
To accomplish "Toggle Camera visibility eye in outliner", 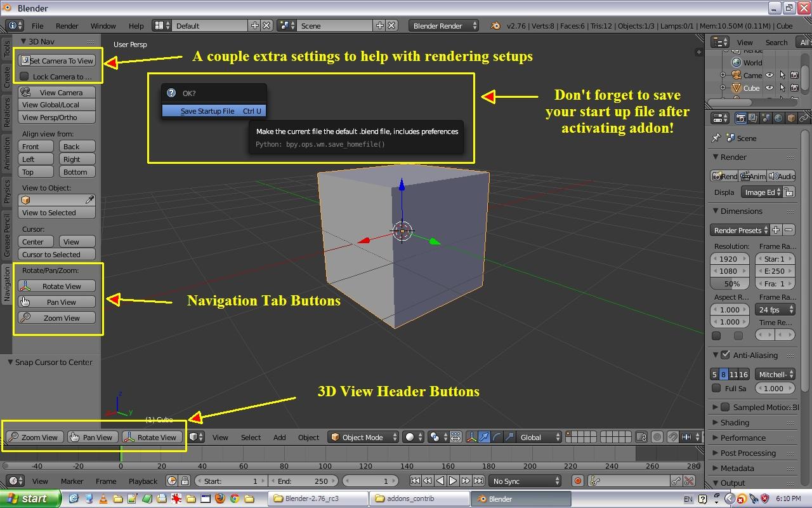I will [769, 75].
